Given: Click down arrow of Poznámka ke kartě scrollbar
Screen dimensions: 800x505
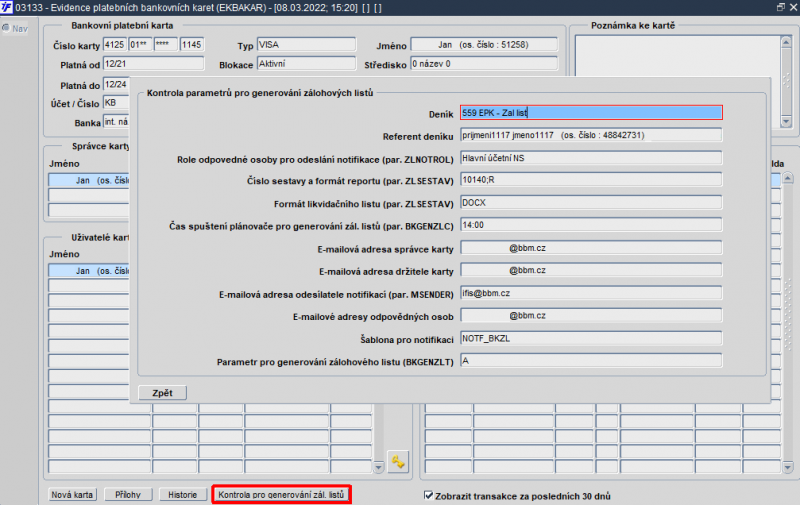Looking at the screenshot, I should tap(786, 121).
